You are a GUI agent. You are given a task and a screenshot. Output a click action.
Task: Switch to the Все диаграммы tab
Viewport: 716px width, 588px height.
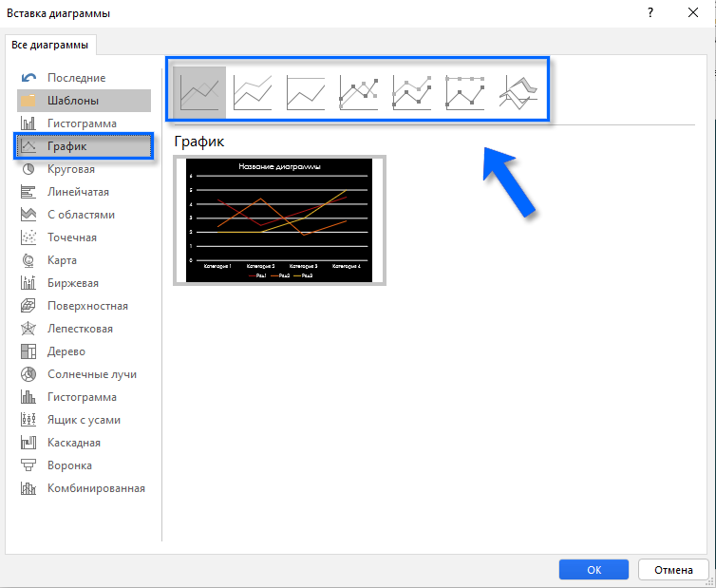pos(49,45)
